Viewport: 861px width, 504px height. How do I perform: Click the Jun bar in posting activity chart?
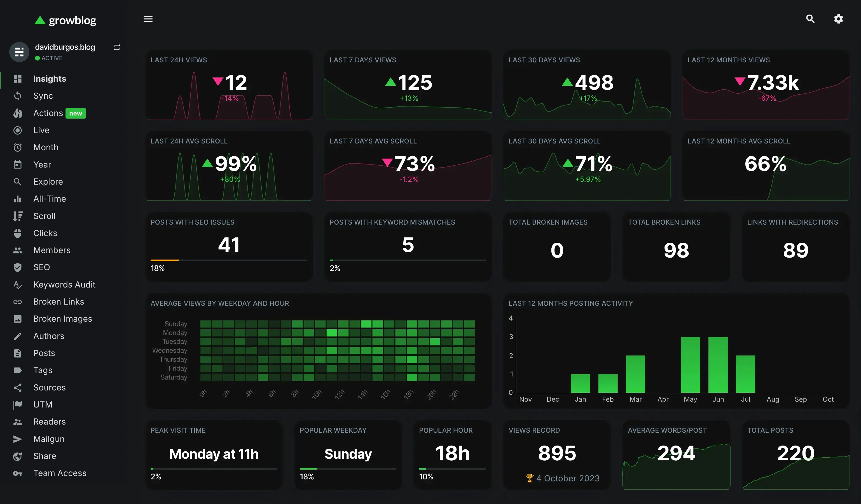coord(718,365)
